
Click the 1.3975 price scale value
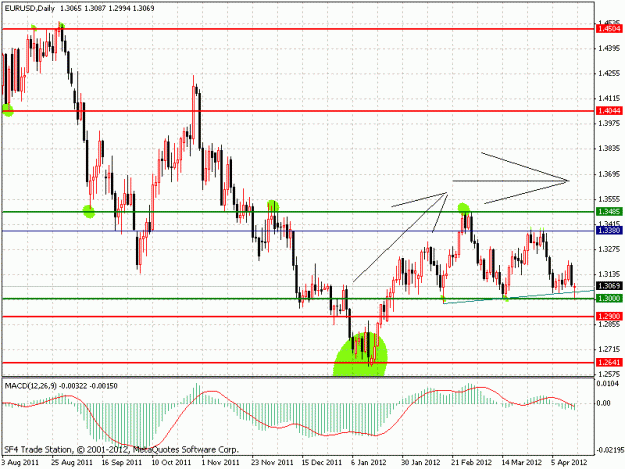609,124
